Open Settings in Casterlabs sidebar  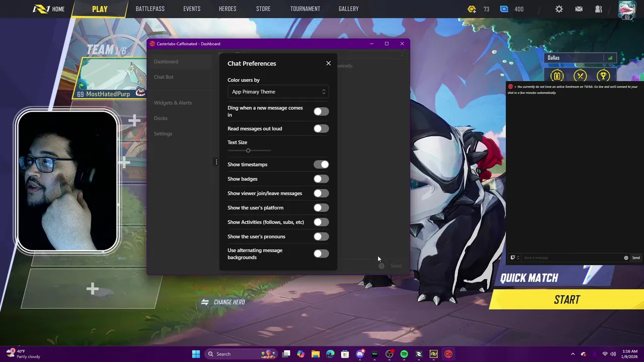click(163, 134)
